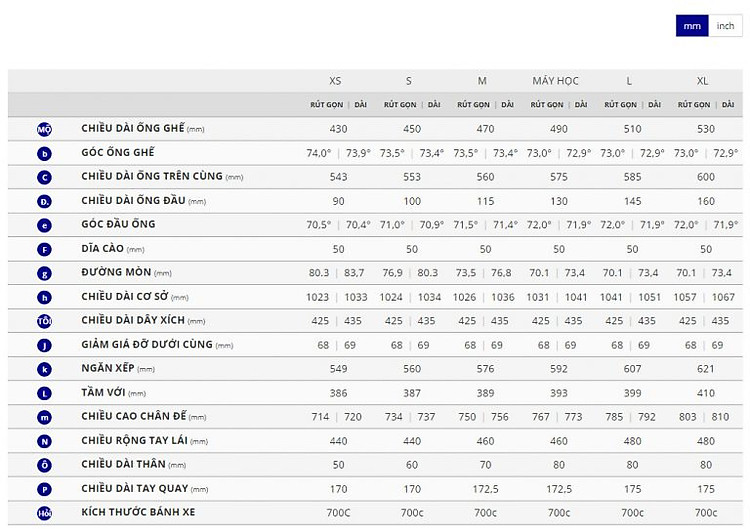Switch units to inch
The height and width of the screenshot is (529, 750).
[725, 26]
